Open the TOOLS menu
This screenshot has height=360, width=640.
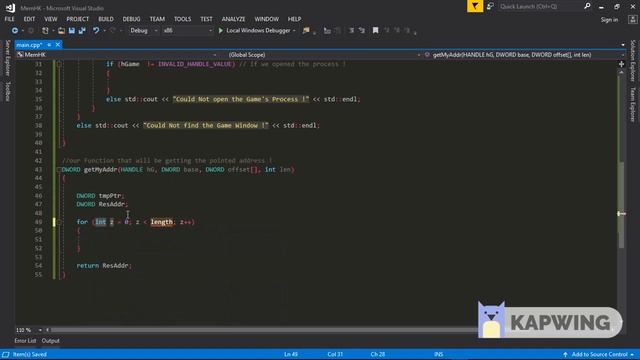182,19
